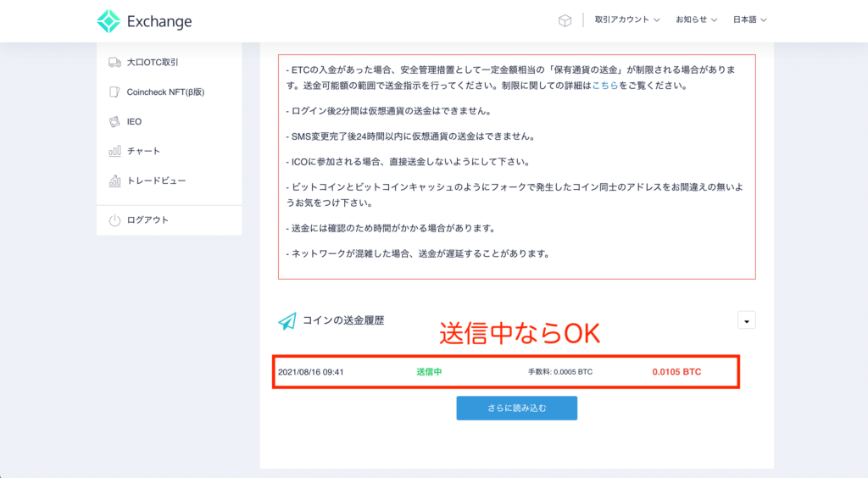Click the 送金には確認のため notice line
Image resolution: width=868 pixels, height=478 pixels.
(391, 229)
